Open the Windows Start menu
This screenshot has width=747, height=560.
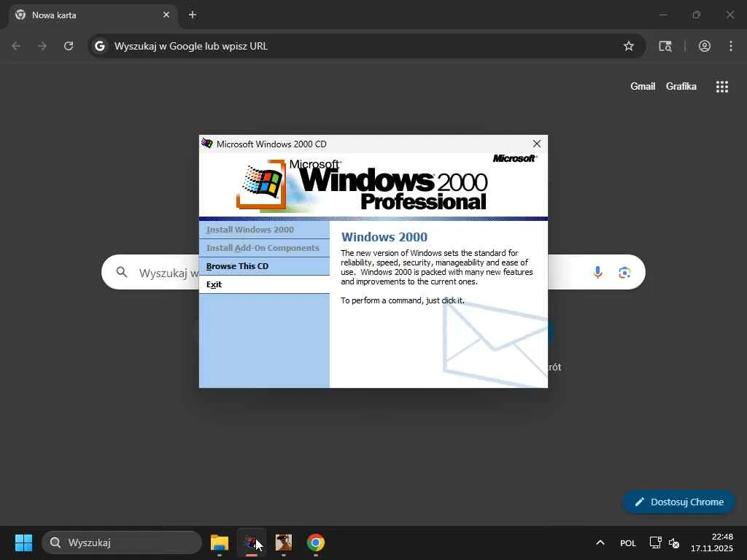[x=23, y=542]
